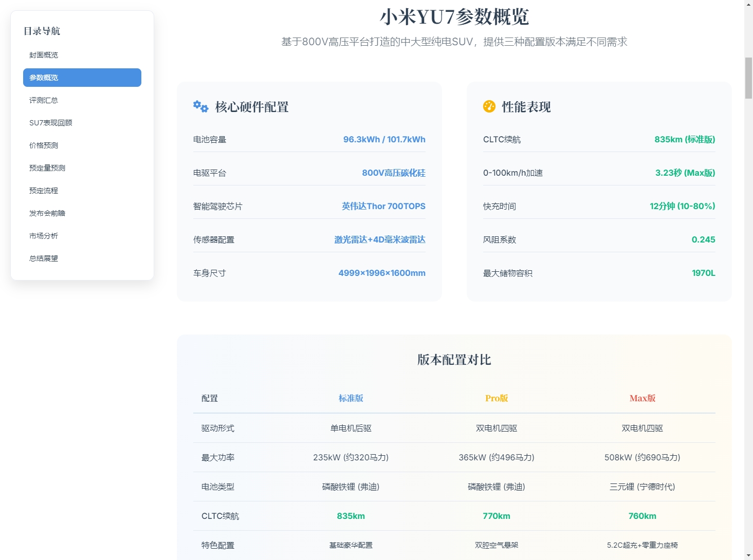Go to 市场分析 section

[x=82, y=236]
